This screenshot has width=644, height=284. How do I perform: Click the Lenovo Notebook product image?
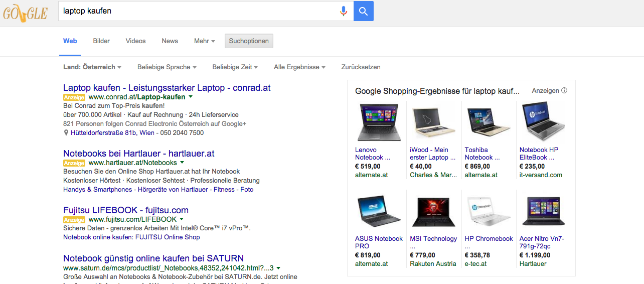tap(379, 122)
